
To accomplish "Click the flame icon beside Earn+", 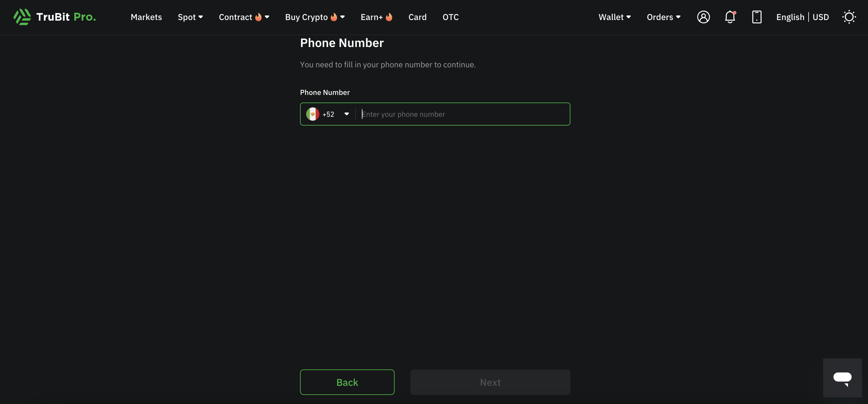I will [x=389, y=17].
